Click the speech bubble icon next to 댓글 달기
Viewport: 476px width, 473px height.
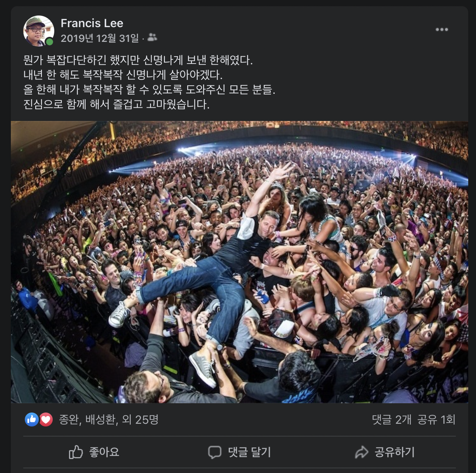215,452
